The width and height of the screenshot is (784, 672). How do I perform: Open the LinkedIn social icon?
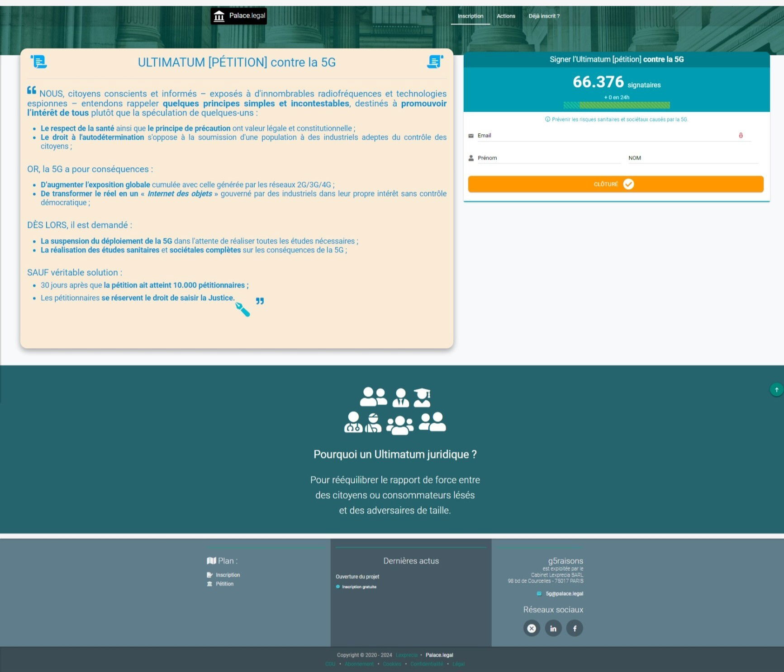pos(553,628)
